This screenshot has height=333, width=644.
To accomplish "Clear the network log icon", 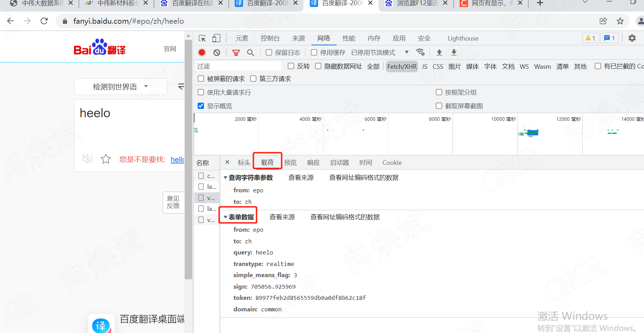I will click(x=217, y=52).
